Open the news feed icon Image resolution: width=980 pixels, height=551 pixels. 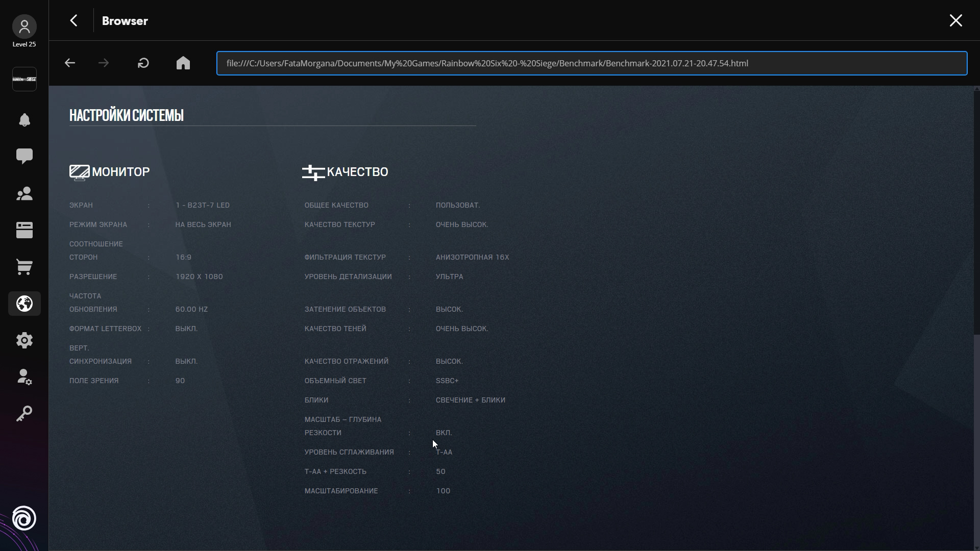(24, 230)
